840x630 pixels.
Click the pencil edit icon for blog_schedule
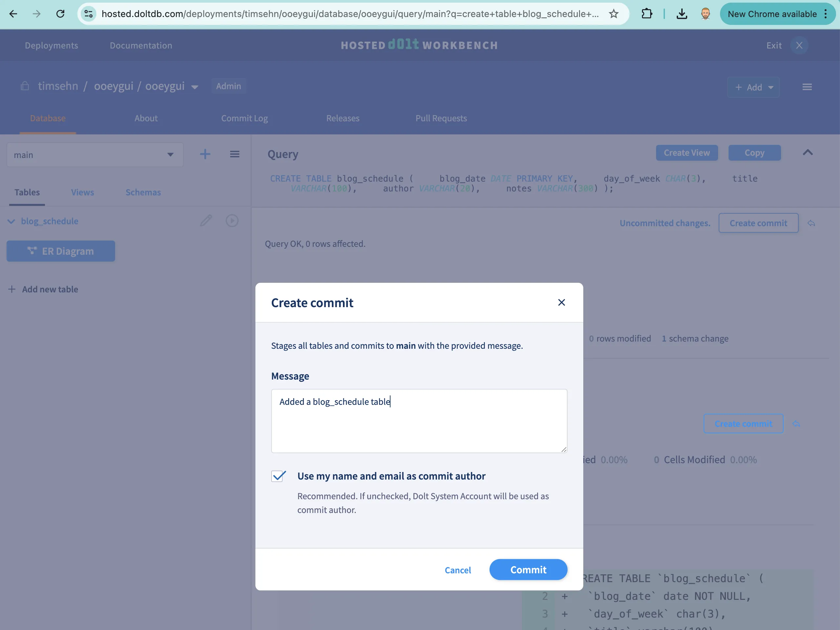(206, 221)
